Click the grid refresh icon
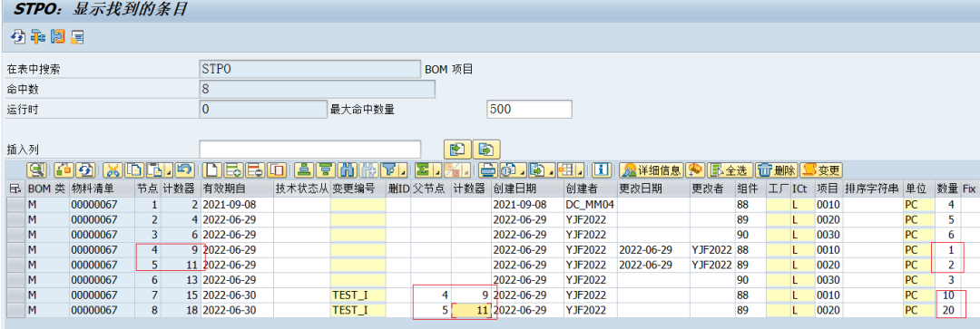The image size is (980, 329). (x=85, y=169)
